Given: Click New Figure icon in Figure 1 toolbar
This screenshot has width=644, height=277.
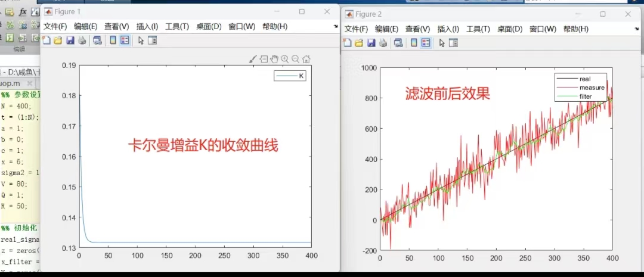Looking at the screenshot, I should [47, 41].
